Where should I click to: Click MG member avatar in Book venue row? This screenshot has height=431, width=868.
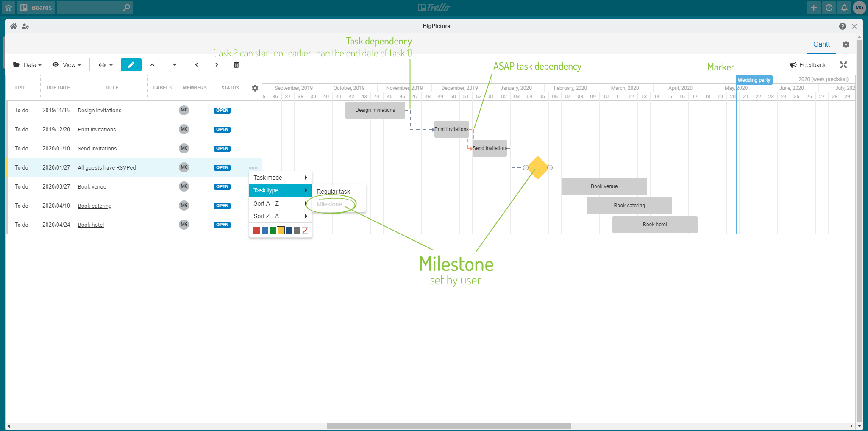tap(184, 186)
